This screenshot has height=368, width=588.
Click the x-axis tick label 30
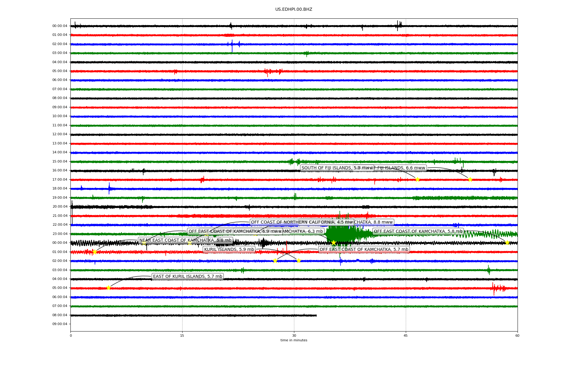294,335
